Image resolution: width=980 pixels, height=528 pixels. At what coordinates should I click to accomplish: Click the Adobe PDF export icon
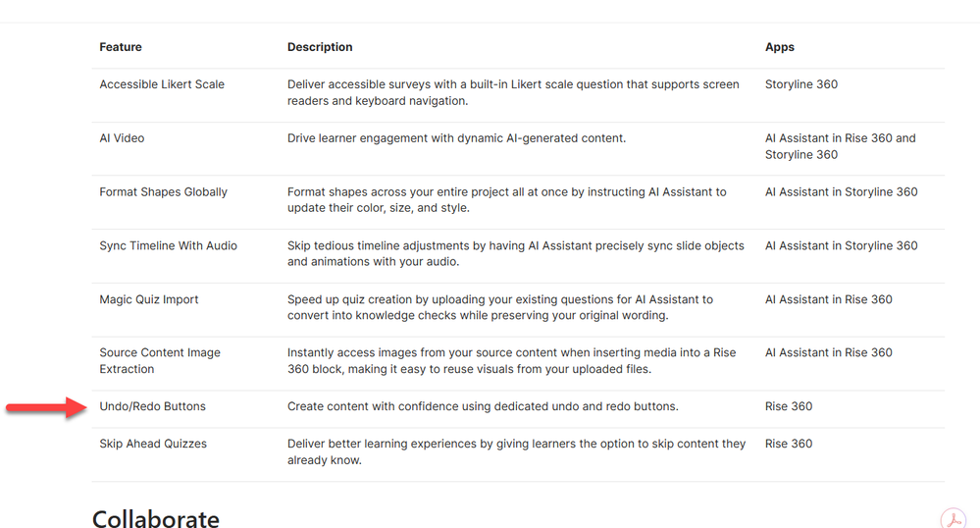point(953,518)
